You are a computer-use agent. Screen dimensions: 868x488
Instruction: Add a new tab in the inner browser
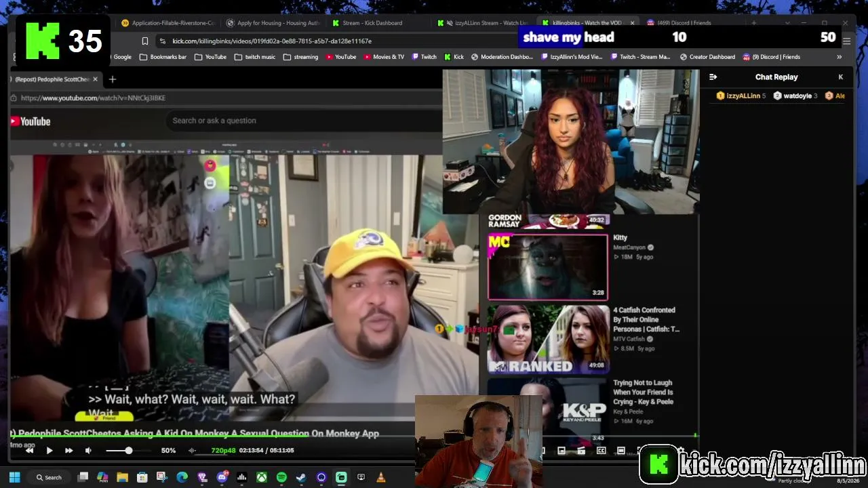(x=113, y=79)
